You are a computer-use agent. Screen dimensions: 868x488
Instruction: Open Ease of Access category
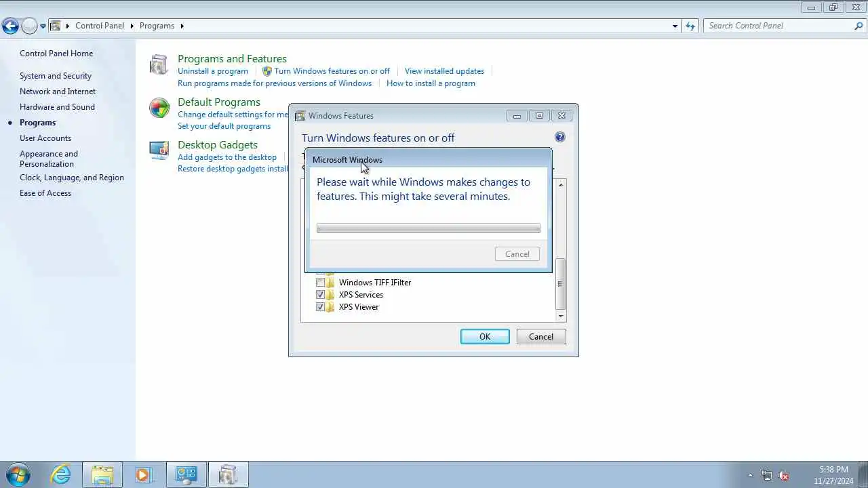coord(45,193)
